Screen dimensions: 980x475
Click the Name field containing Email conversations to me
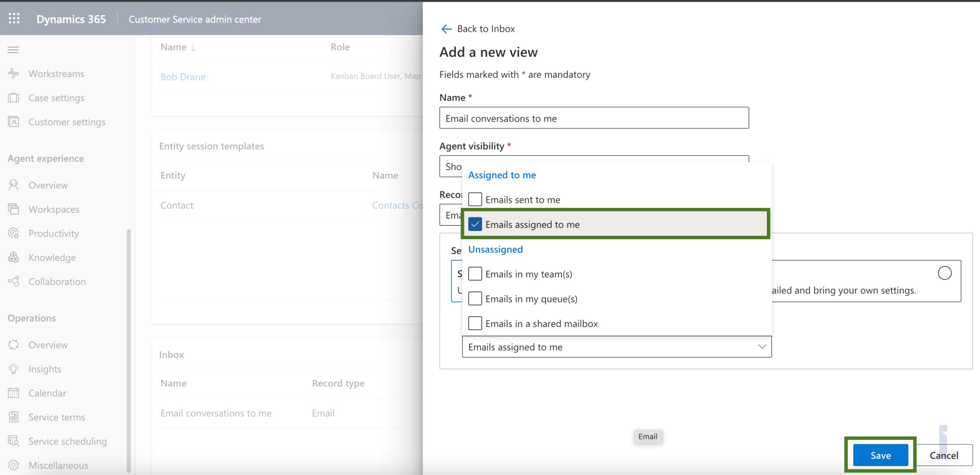594,118
